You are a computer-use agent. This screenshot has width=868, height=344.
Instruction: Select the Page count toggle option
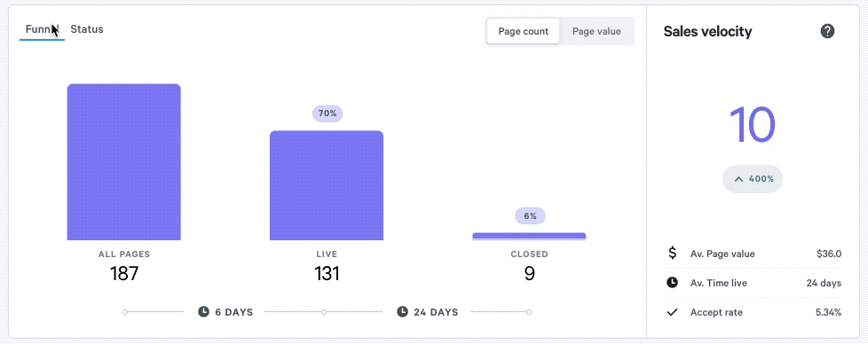(523, 32)
